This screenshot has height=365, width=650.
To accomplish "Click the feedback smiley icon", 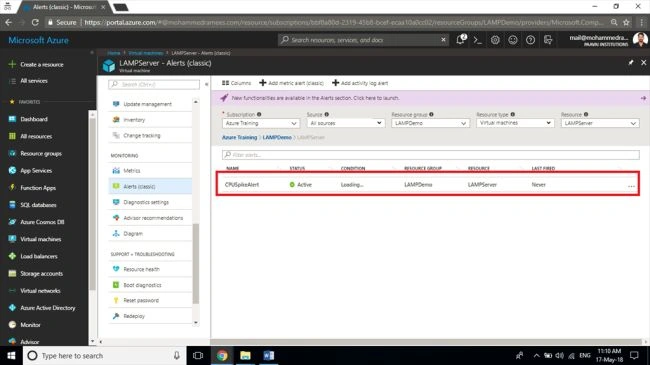I will click(x=513, y=40).
